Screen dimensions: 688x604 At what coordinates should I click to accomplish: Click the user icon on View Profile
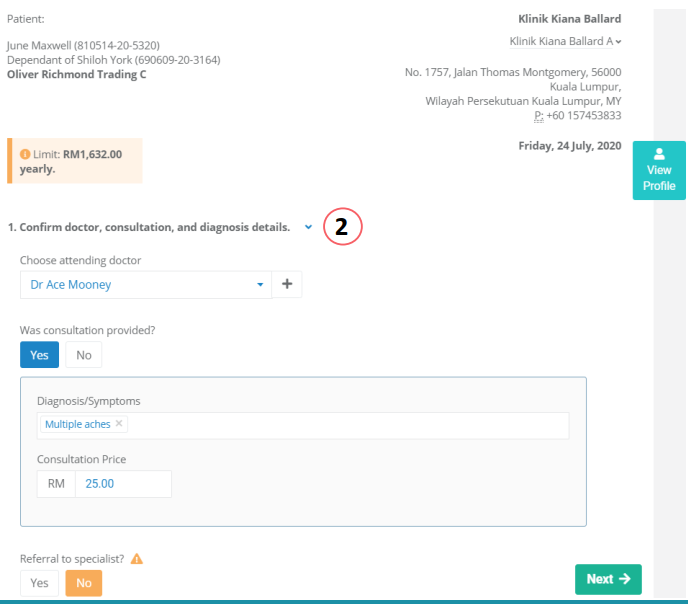tap(659, 154)
